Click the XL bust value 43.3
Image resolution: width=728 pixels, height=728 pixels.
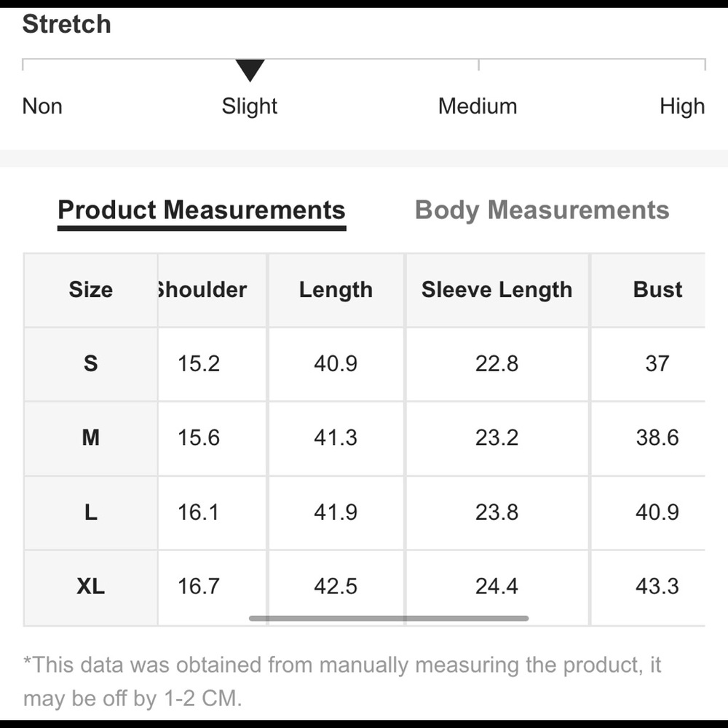point(657,586)
